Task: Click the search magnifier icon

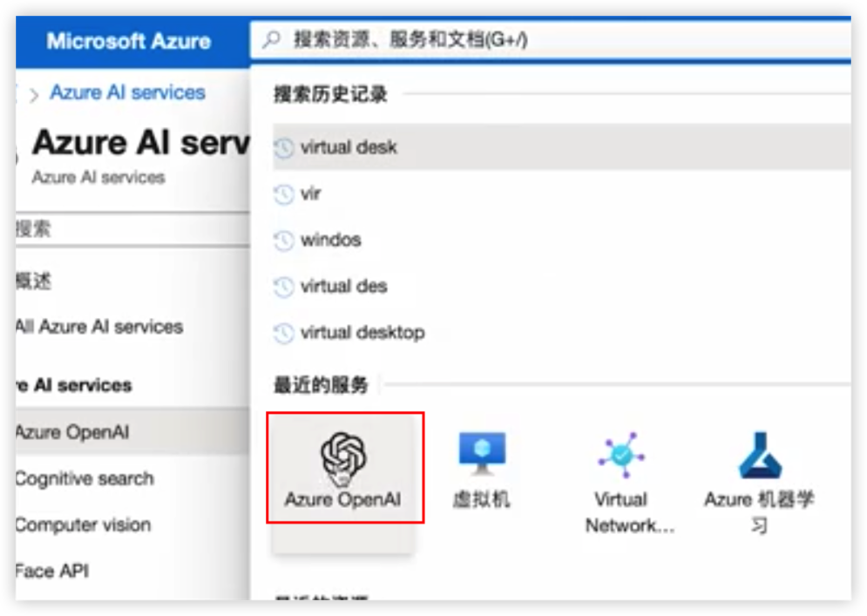Action: pyautogui.click(x=273, y=40)
